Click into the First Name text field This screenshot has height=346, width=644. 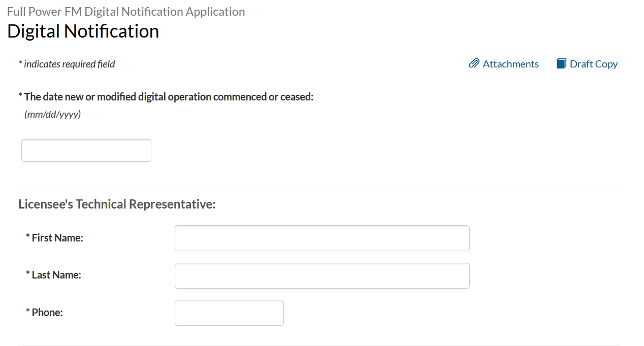click(322, 238)
